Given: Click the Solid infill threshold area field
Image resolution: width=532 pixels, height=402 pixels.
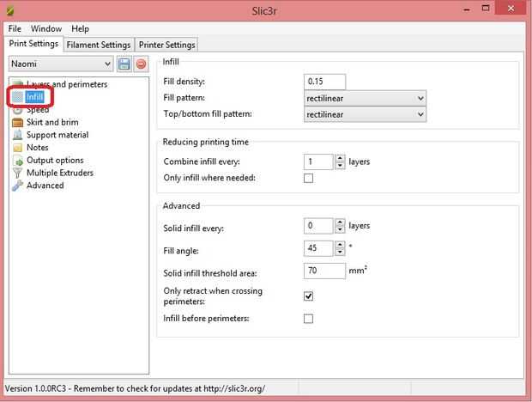Looking at the screenshot, I should coord(324,271).
